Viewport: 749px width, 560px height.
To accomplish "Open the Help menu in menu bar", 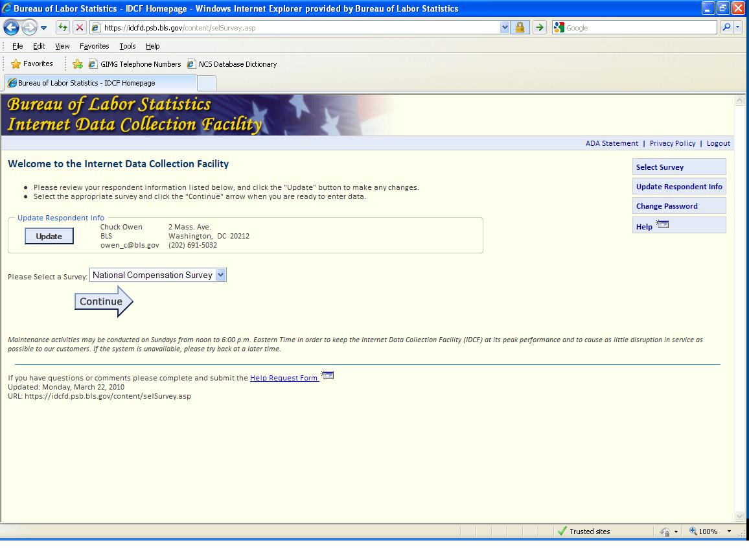I will (153, 46).
